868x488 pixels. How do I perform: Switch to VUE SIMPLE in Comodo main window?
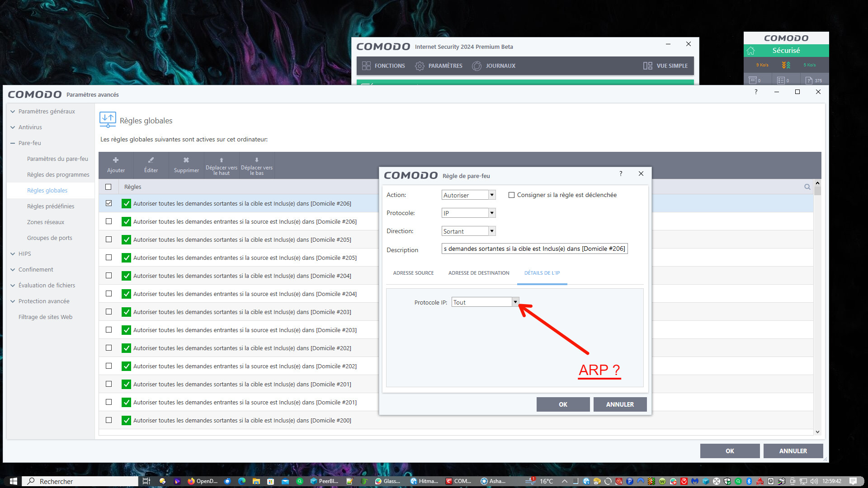click(x=665, y=66)
